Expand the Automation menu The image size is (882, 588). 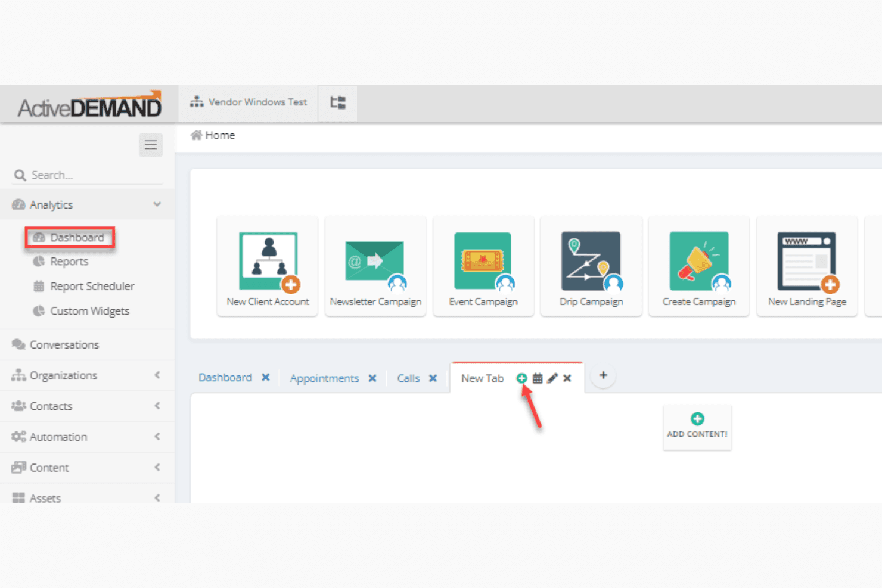pyautogui.click(x=87, y=437)
